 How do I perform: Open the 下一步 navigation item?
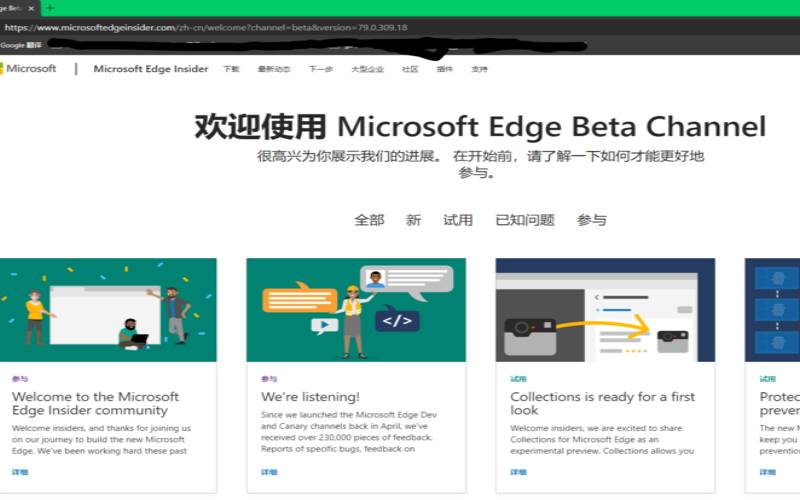320,69
